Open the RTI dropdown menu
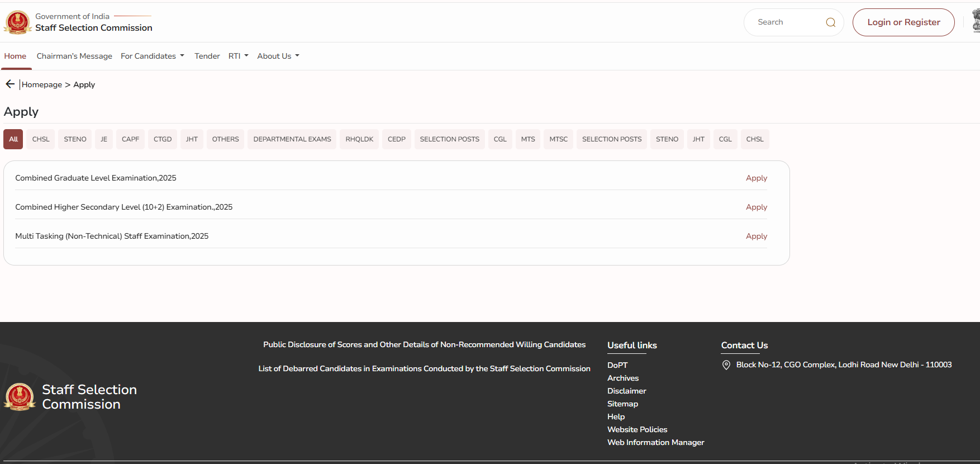The image size is (980, 464). click(238, 56)
